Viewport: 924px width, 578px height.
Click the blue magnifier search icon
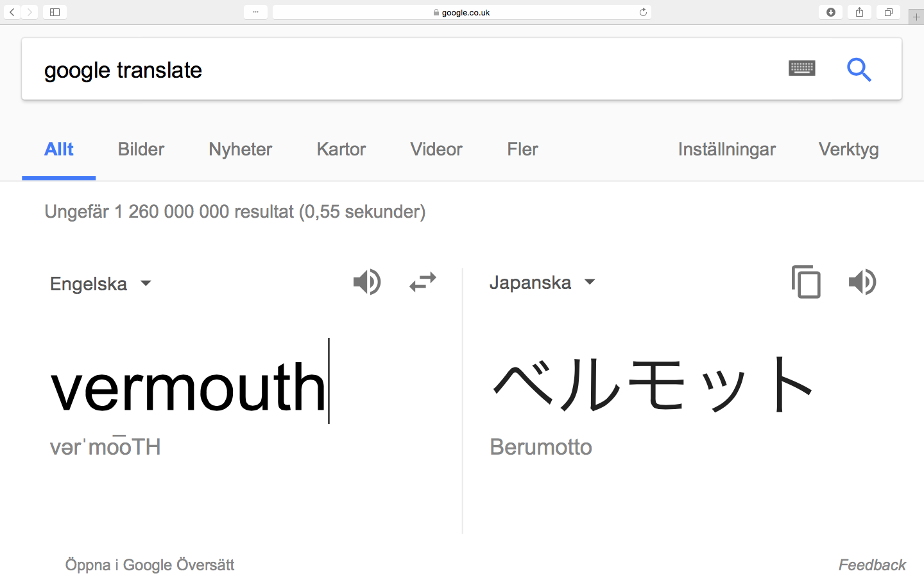point(859,69)
